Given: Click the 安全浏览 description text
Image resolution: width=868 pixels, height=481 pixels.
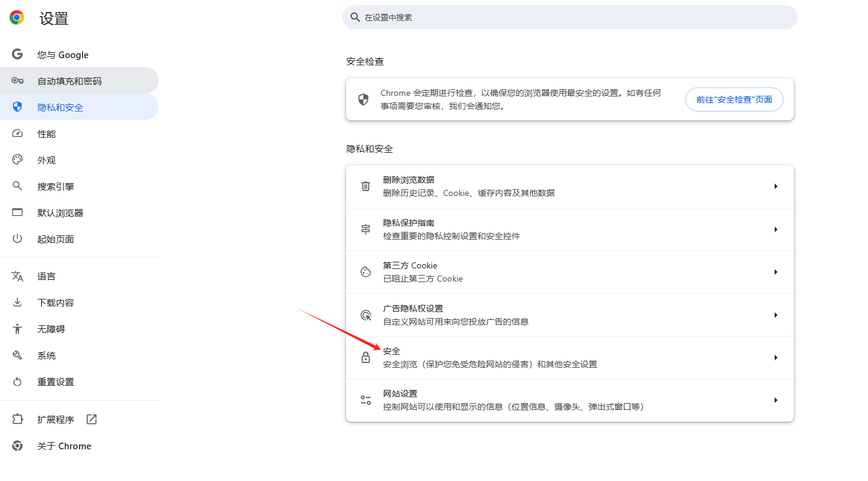Looking at the screenshot, I should click(490, 364).
